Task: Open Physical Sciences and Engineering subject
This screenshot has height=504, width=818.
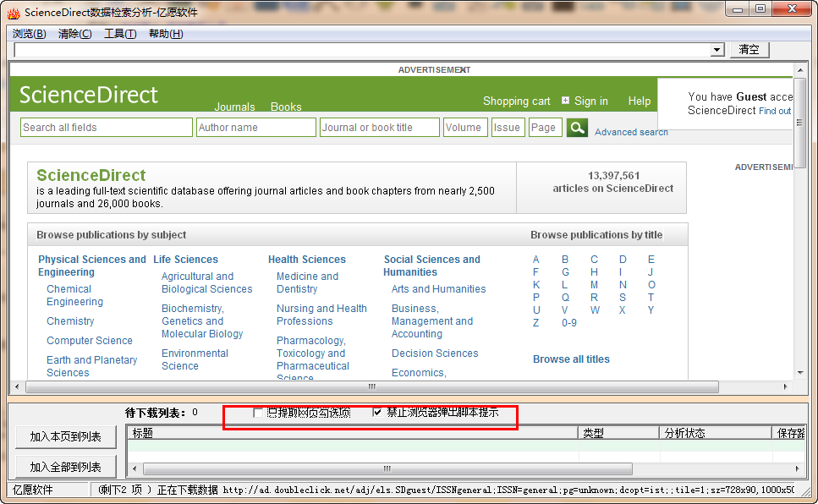Action: coord(92,266)
